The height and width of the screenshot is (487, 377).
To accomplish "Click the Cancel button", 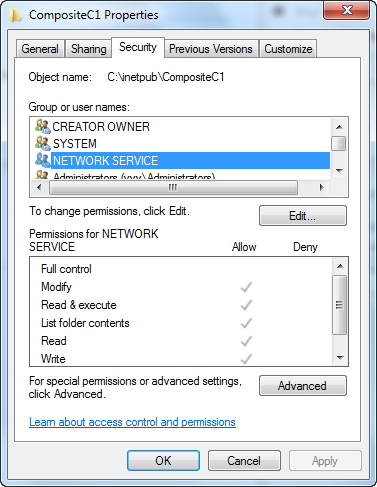I will 244,461.
